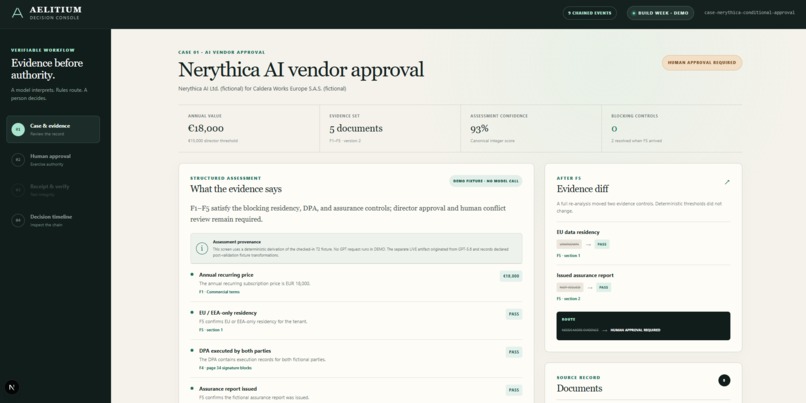
Task: Click the '5 documents' evidence set value
Action: tap(356, 129)
